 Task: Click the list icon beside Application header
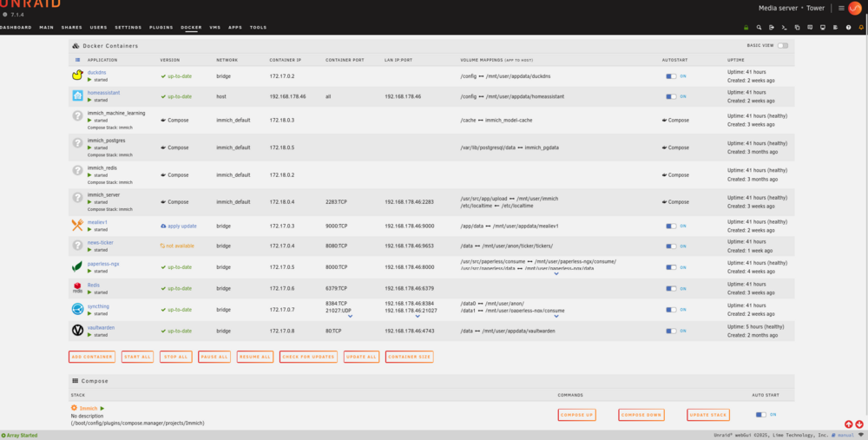77,60
